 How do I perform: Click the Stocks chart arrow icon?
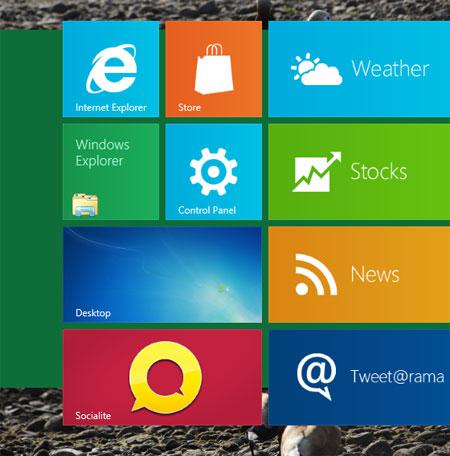pos(316,172)
